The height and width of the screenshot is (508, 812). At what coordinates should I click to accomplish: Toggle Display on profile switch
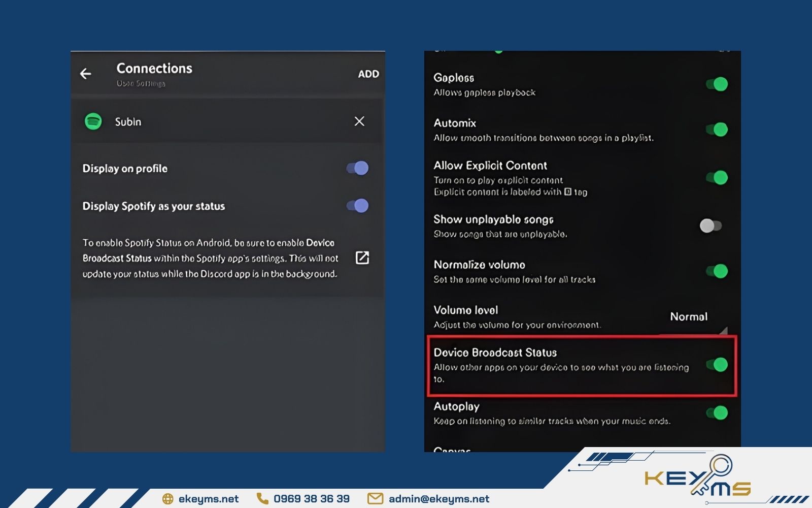coord(358,168)
